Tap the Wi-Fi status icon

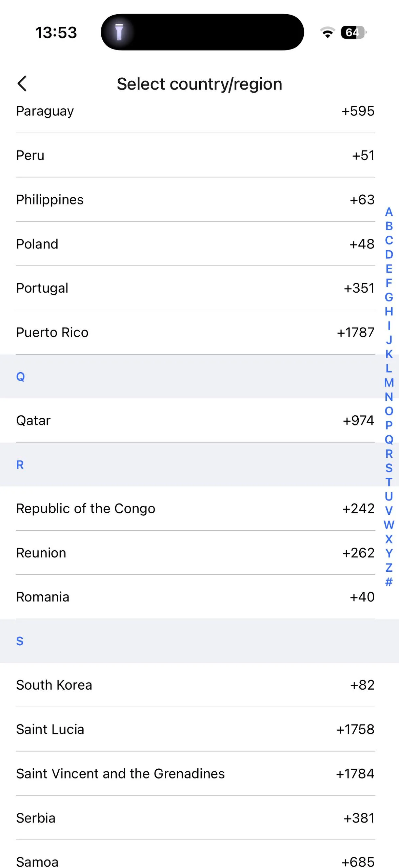(x=327, y=32)
